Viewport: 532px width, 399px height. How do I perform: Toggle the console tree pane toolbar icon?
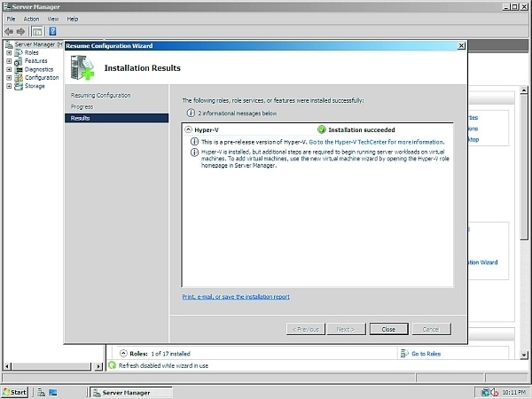point(37,32)
